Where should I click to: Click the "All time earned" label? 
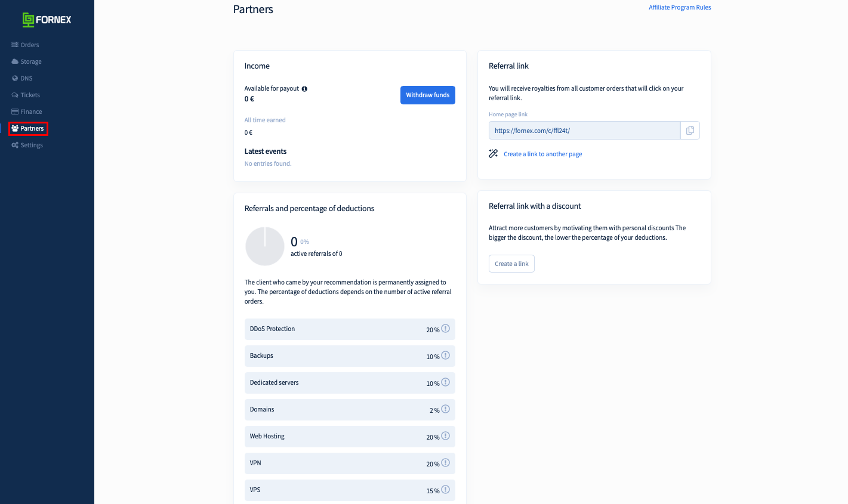point(265,120)
